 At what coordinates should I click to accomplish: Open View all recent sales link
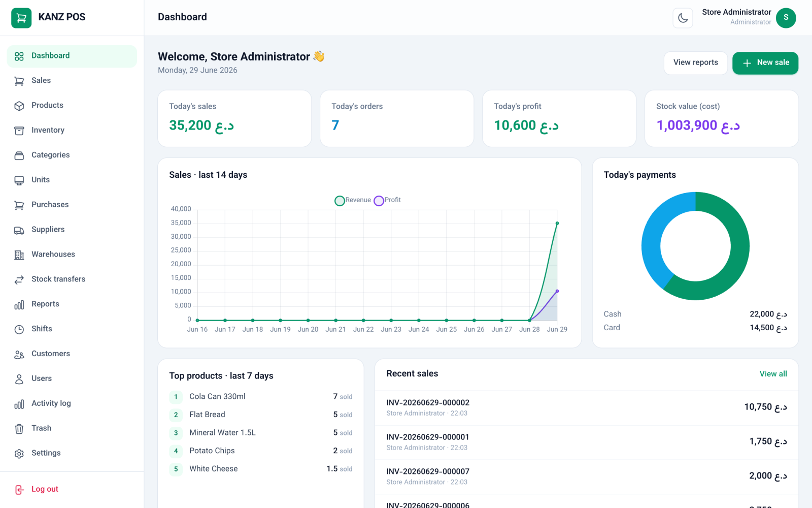coord(773,374)
